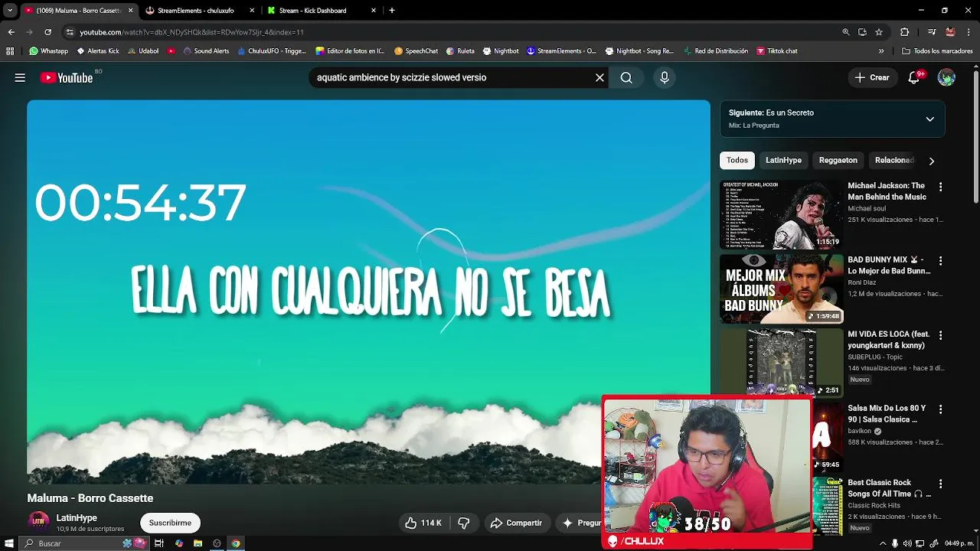Clear the YouTube search text
980x551 pixels.
(599, 77)
